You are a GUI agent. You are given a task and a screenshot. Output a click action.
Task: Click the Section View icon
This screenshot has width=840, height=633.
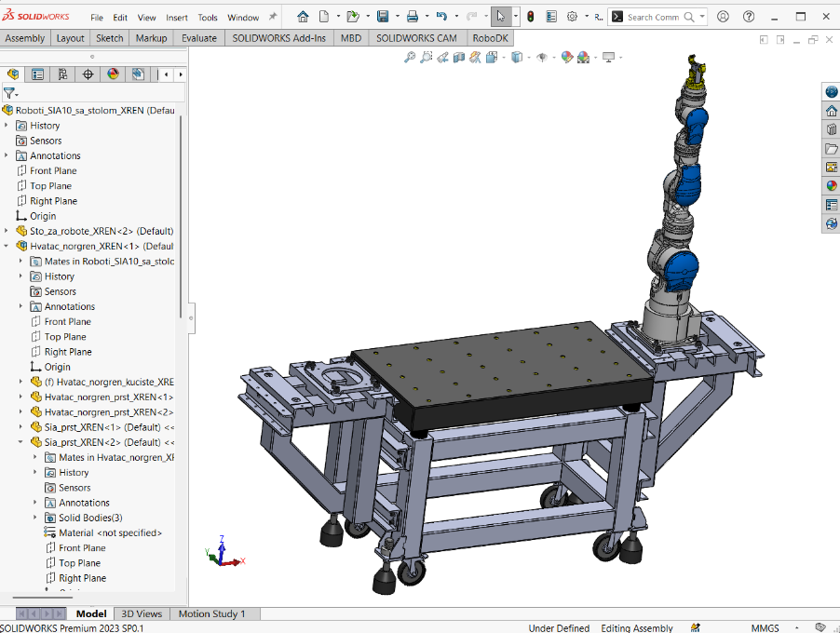coord(459,58)
